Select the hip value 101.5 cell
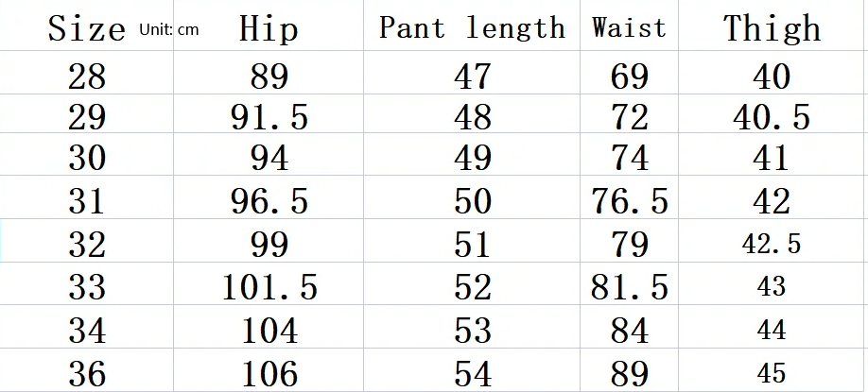Image resolution: width=868 pixels, height=392 pixels. [269, 286]
